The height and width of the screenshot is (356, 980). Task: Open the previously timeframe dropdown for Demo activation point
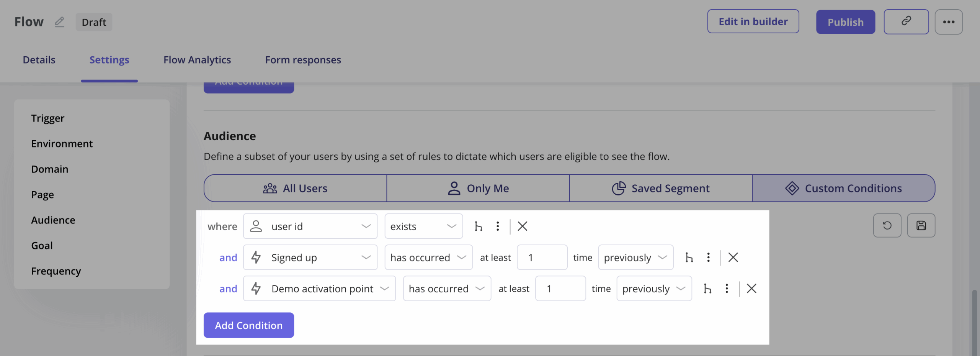(x=653, y=289)
